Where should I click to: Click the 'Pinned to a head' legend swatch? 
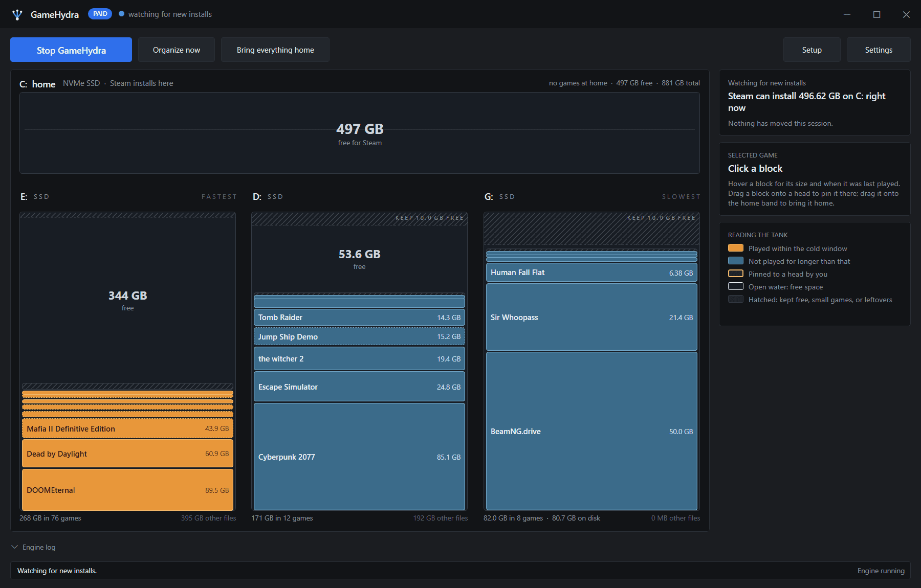[736, 274]
